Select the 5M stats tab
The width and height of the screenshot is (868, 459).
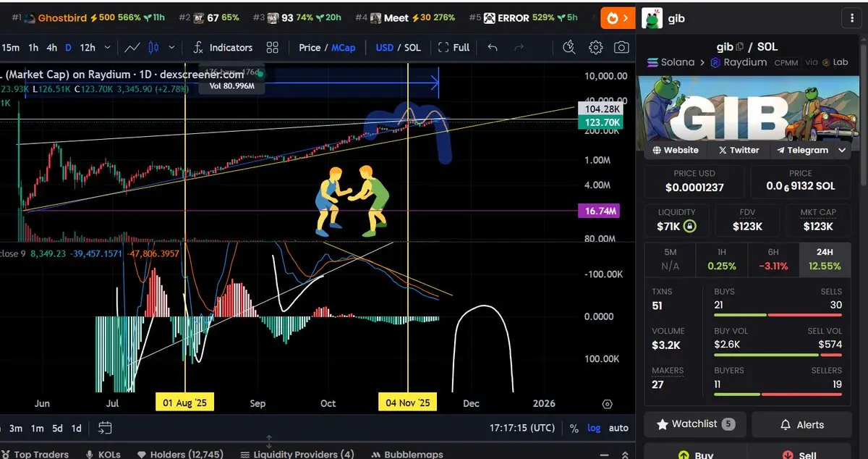click(670, 259)
